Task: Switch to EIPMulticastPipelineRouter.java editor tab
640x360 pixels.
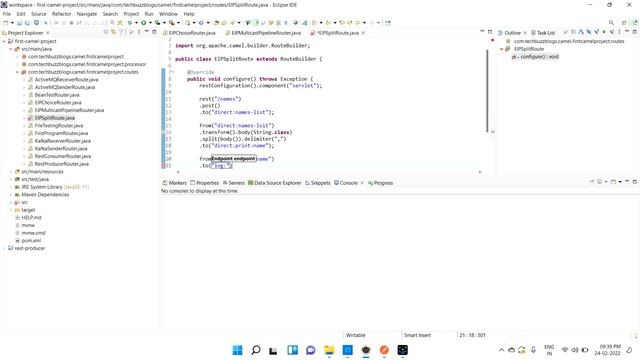Action: tap(263, 33)
